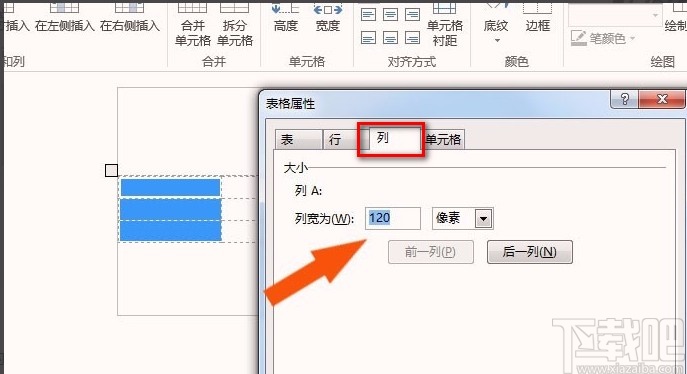
Task: Click Insert Left (在左侧插入) ribbon button
Action: point(64,18)
